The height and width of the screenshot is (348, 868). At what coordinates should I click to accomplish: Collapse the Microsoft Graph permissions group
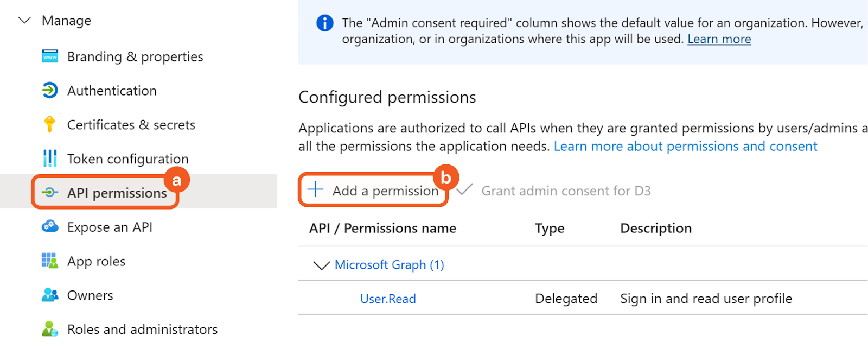tap(322, 265)
